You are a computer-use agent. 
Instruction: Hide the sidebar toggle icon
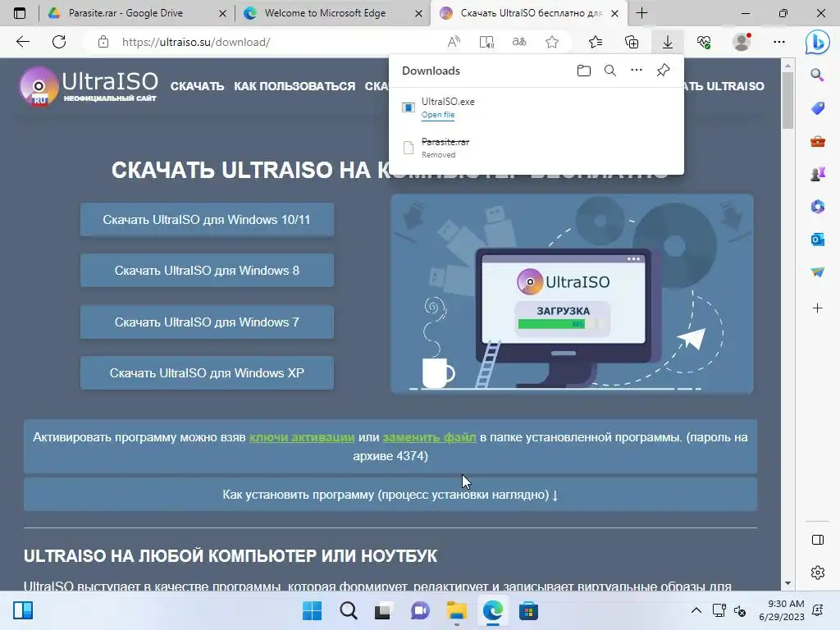[818, 540]
